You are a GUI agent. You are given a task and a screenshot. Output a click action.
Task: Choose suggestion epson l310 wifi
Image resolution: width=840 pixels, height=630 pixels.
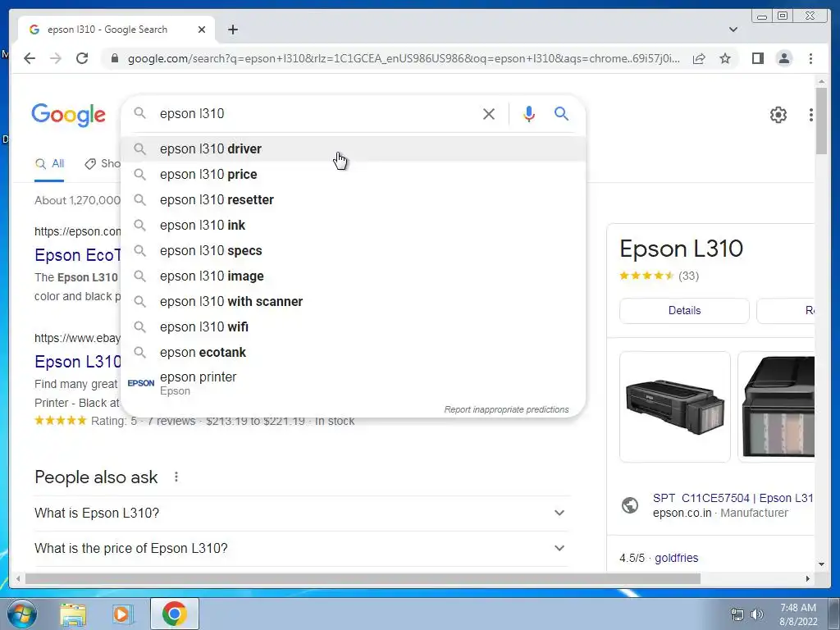(354, 327)
